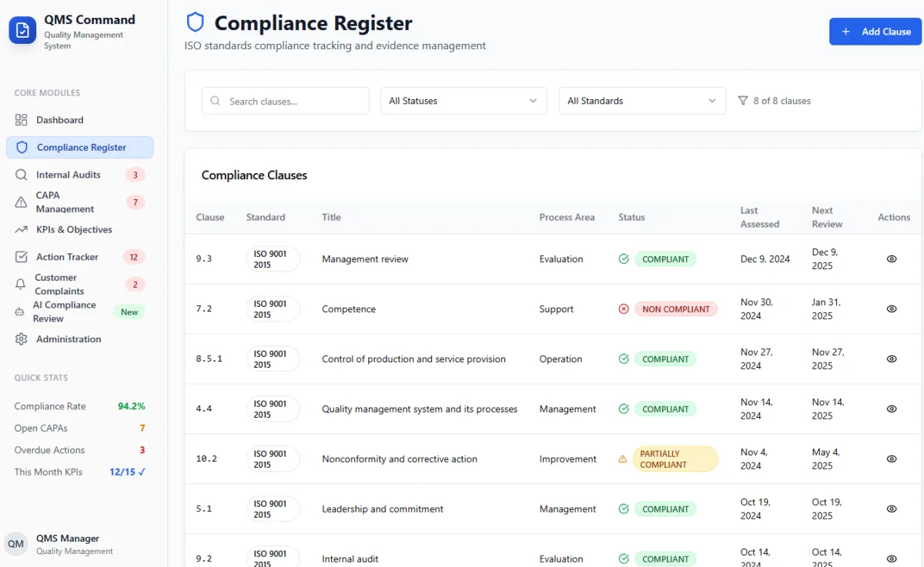This screenshot has height=567, width=924.
Task: Click the NON COMPLIANT status badge
Action: click(675, 309)
